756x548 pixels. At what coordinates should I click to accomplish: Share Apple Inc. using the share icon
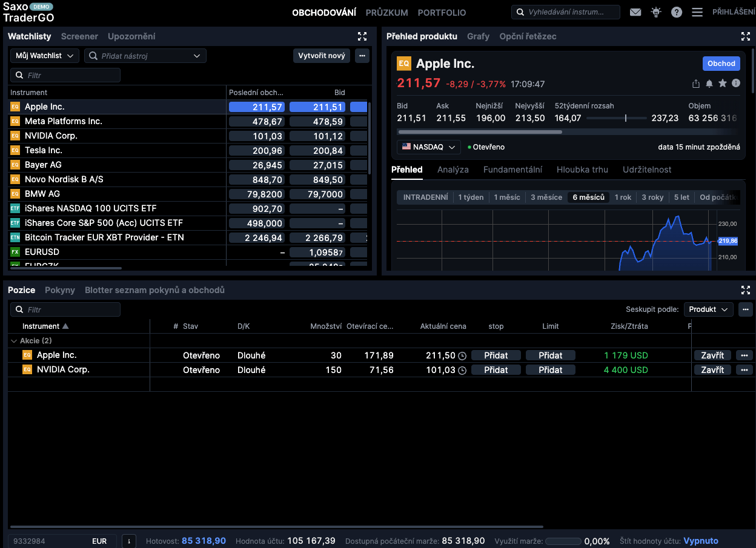click(696, 84)
